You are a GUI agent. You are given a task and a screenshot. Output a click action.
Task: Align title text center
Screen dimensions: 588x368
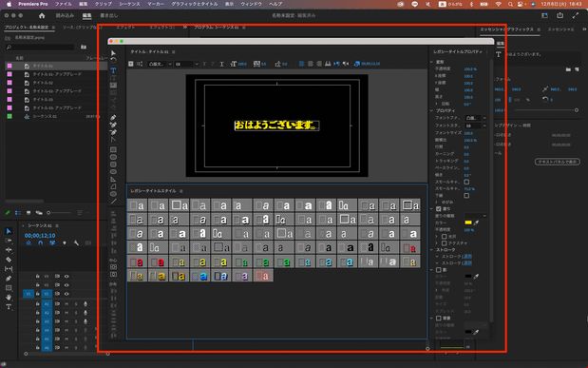pos(311,64)
